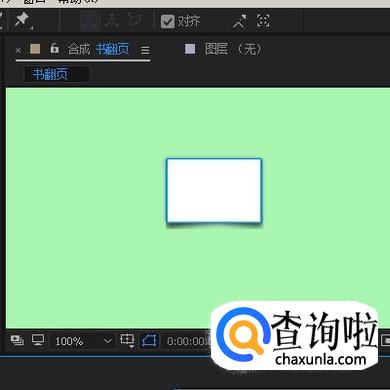Open the grid and guide options icon
The height and width of the screenshot is (390, 390).
pos(127,340)
